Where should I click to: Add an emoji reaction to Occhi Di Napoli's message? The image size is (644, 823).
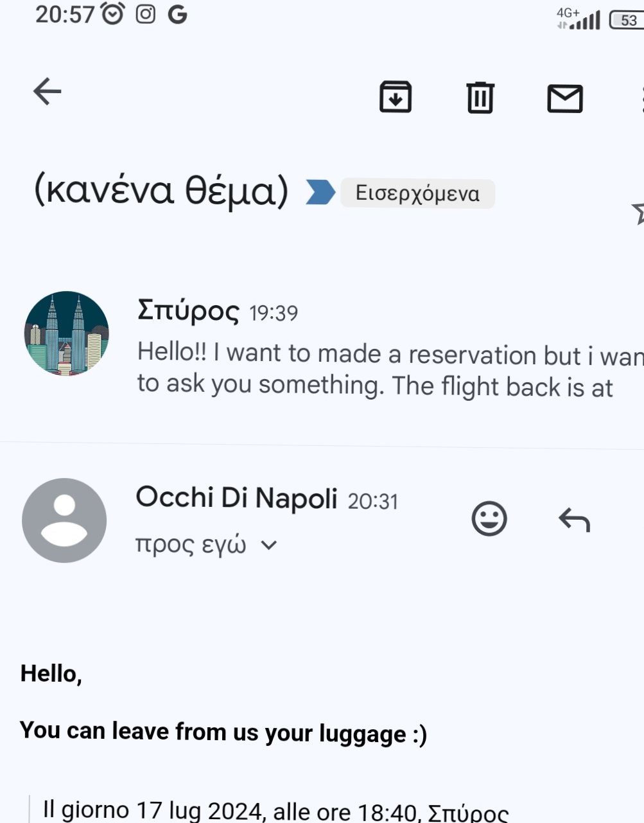(x=489, y=518)
